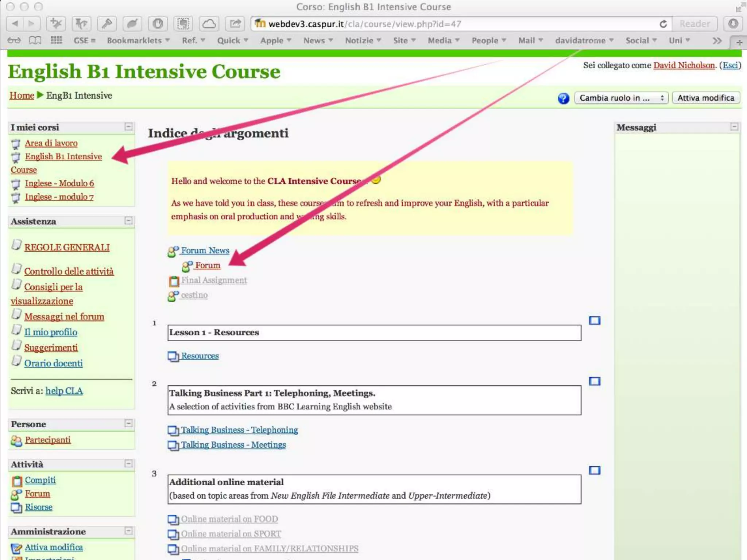Open the iCloud tabs cloud icon
The width and height of the screenshot is (747, 560).
pyautogui.click(x=209, y=24)
